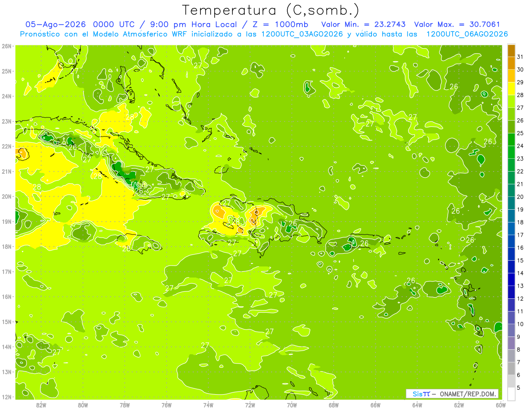
Task: Click the "70W" longitude axis label
Action: tap(292, 405)
